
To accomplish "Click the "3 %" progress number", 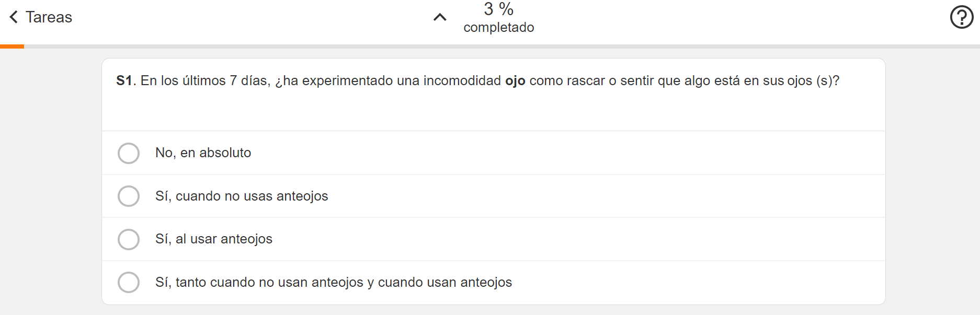I will [x=498, y=9].
